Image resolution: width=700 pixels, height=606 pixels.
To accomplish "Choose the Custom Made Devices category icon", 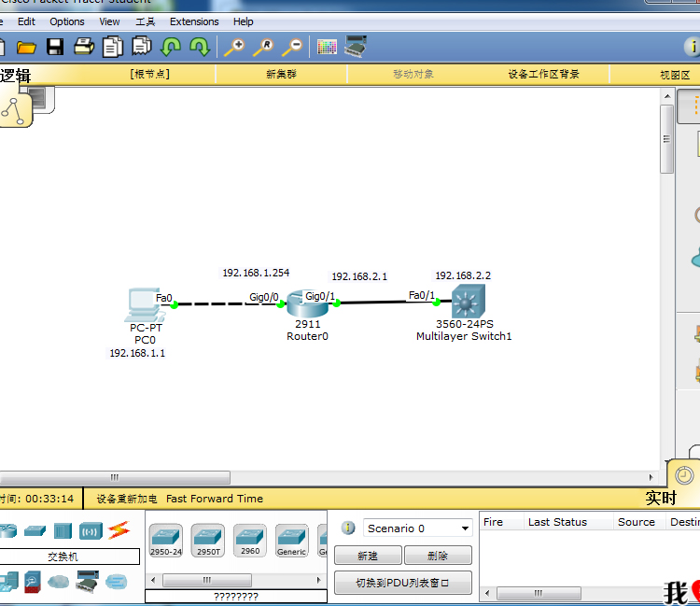I will click(87, 582).
